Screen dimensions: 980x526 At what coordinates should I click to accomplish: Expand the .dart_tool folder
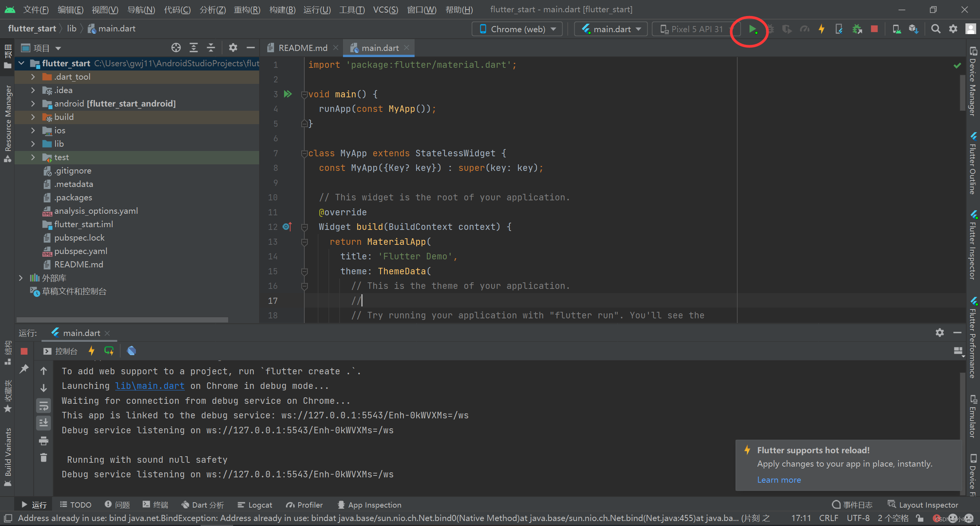pyautogui.click(x=33, y=77)
